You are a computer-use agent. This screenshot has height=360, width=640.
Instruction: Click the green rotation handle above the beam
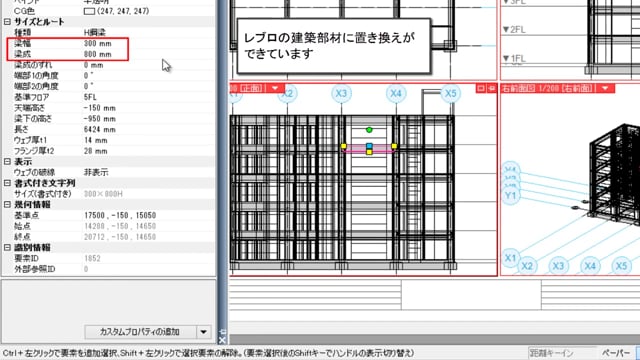point(369,130)
